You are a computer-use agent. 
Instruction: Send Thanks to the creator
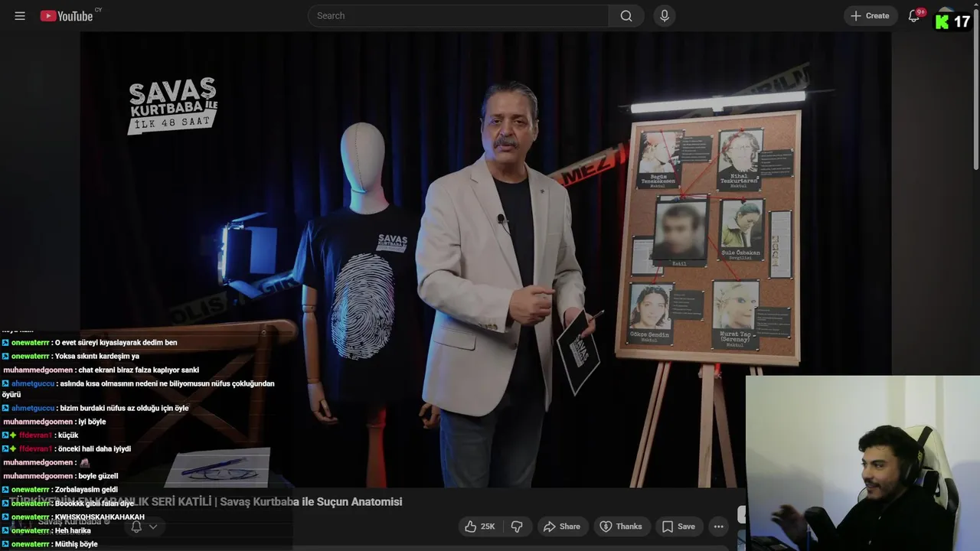point(621,527)
